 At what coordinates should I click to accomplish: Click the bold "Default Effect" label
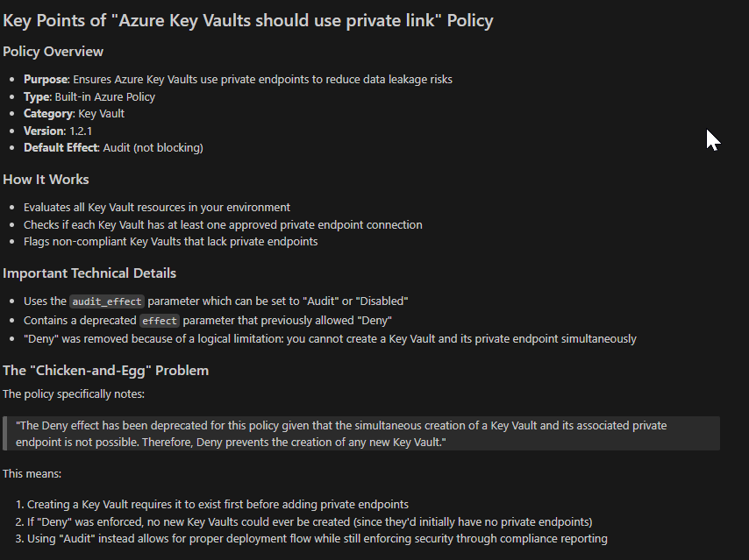click(x=61, y=148)
